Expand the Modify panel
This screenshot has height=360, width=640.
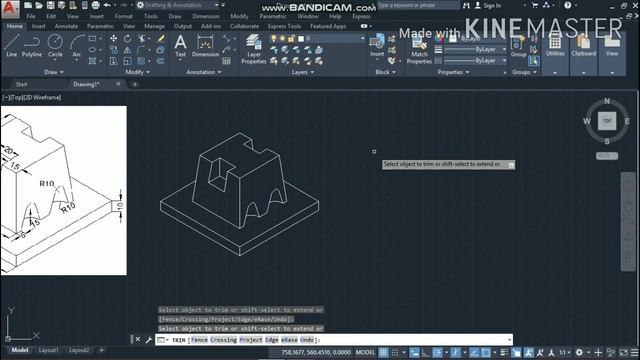pyautogui.click(x=138, y=72)
